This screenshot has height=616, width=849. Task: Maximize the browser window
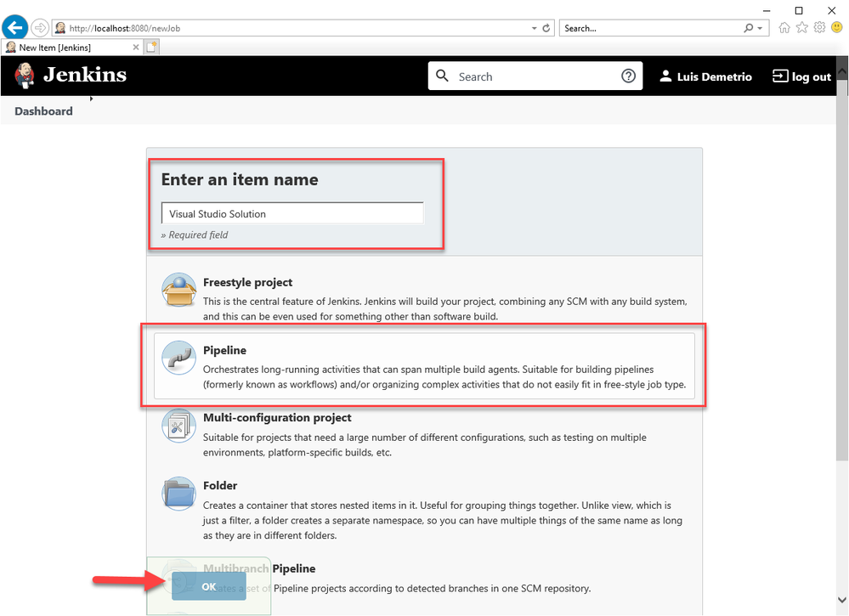point(799,10)
